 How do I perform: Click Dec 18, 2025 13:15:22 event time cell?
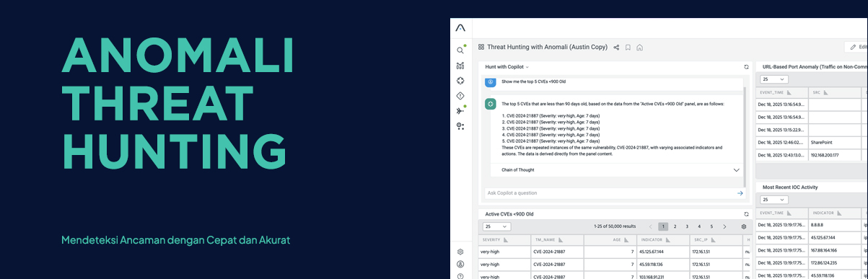[782, 130]
